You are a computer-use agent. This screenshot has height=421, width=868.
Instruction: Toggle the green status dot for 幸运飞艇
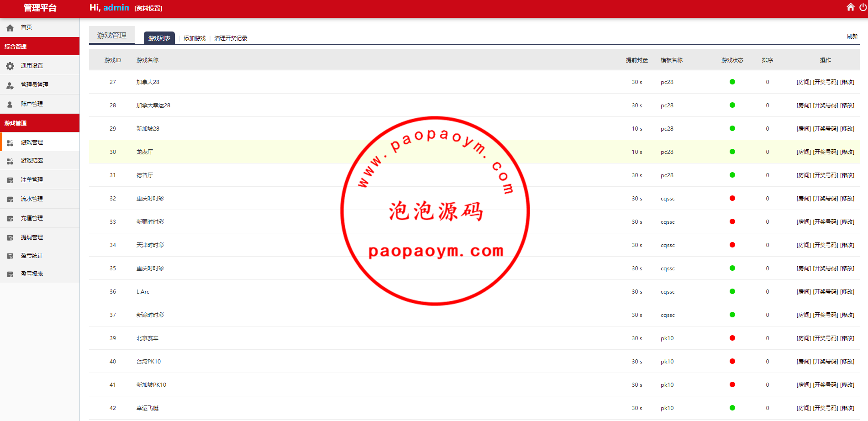732,408
